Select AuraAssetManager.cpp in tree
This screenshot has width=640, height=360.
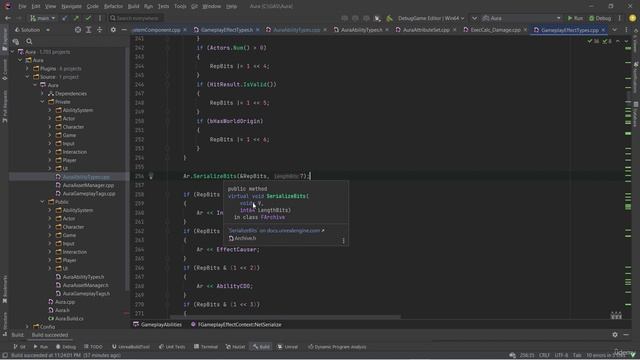88,185
